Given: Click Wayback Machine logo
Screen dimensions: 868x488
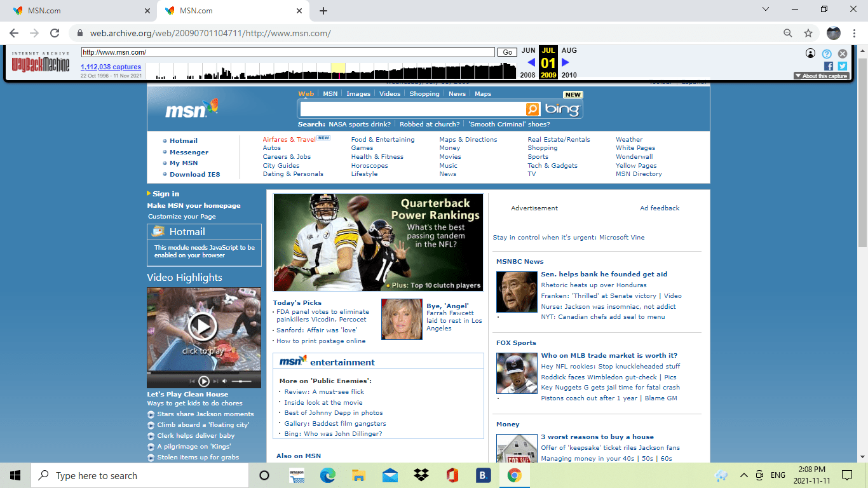Looking at the screenshot, I should 41,63.
